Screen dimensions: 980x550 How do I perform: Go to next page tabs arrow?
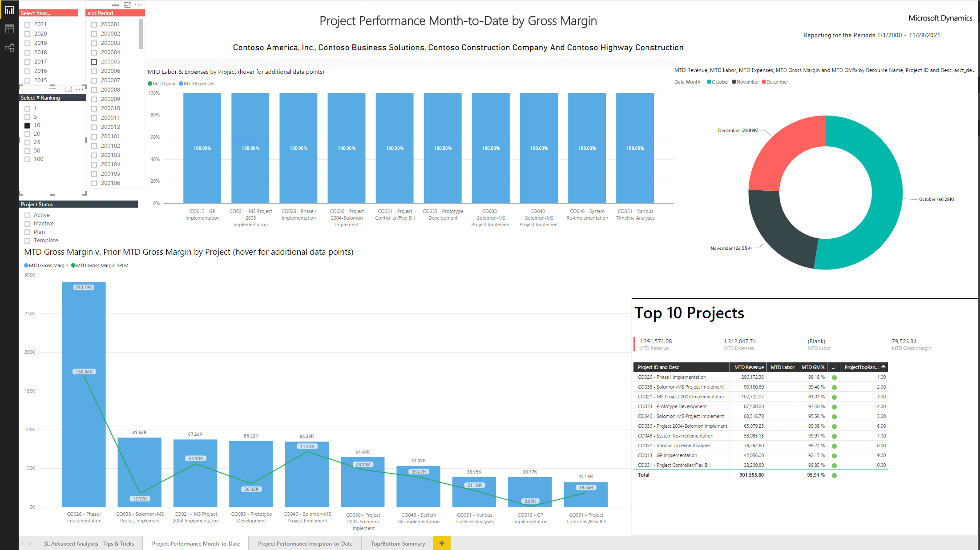[30, 543]
